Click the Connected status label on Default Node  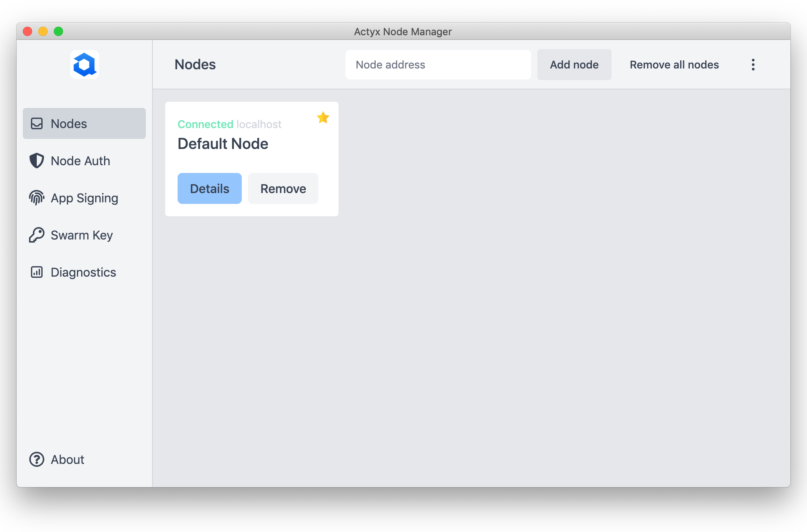point(205,124)
